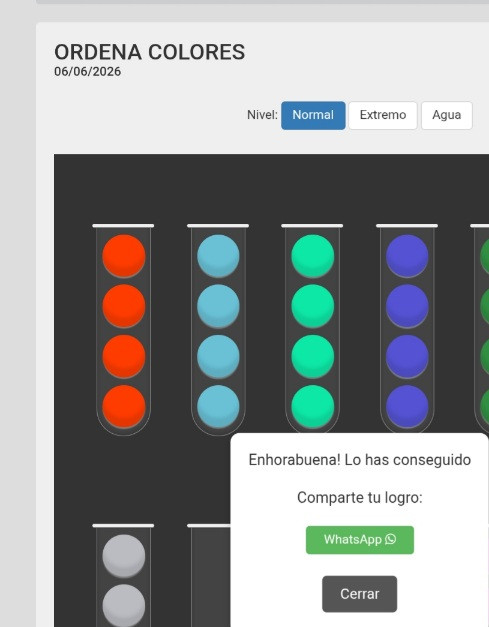This screenshot has height=627, width=489.
Task: Switch to the Extremo level
Action: pyautogui.click(x=383, y=115)
